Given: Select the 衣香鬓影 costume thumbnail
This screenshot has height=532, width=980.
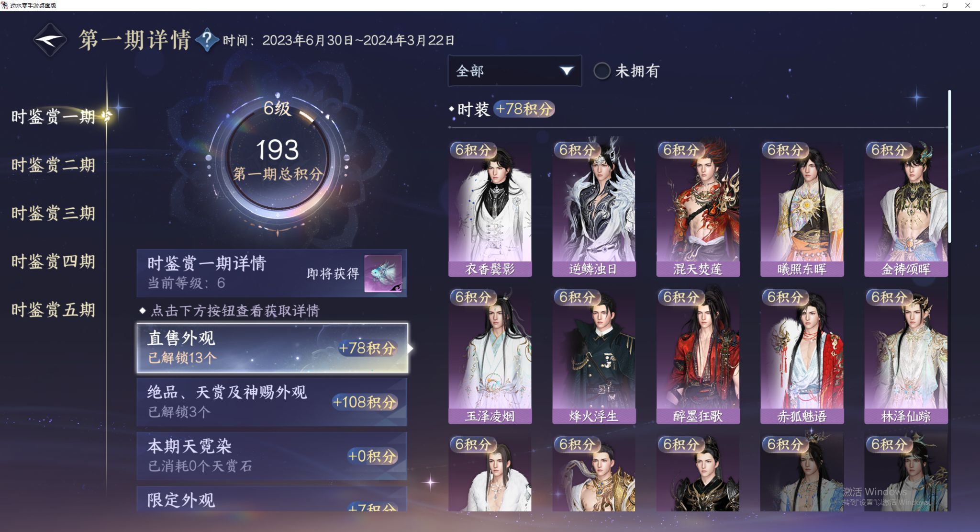Looking at the screenshot, I should 490,209.
